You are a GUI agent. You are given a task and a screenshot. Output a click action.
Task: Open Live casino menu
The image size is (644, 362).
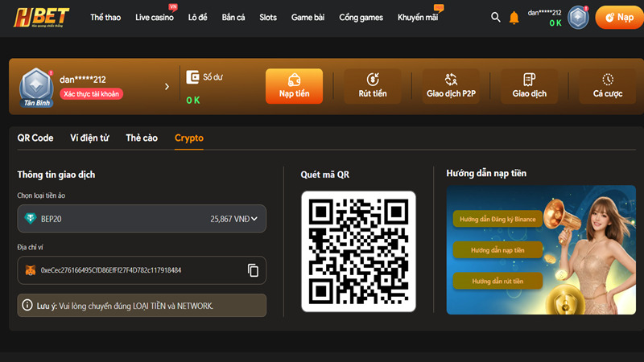pyautogui.click(x=155, y=17)
